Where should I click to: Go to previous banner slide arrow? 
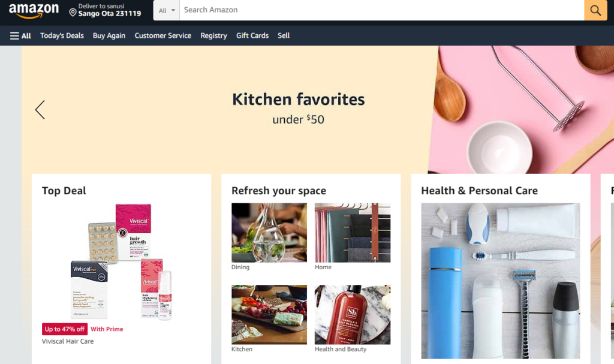pos(40,110)
